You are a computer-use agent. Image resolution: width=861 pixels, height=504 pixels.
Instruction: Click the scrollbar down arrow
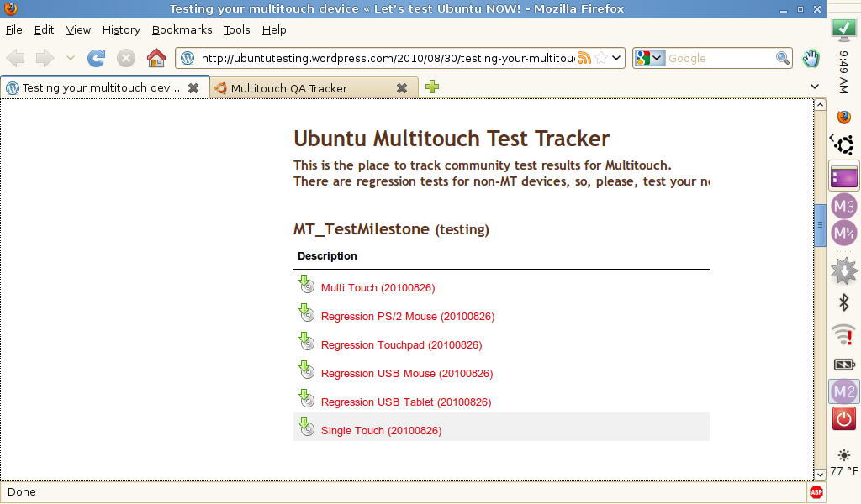point(820,475)
